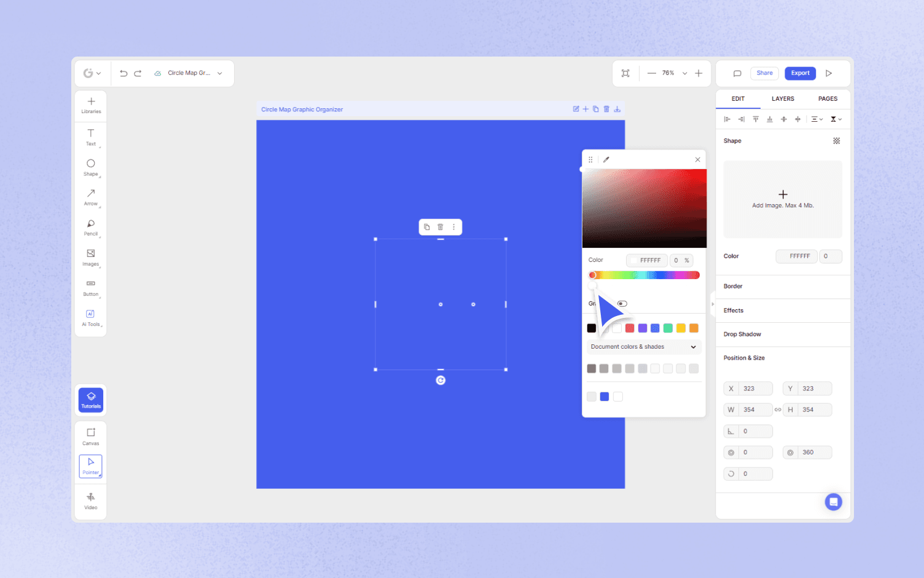
Task: Open the page title dropdown next to Circle Map
Action: coord(219,73)
